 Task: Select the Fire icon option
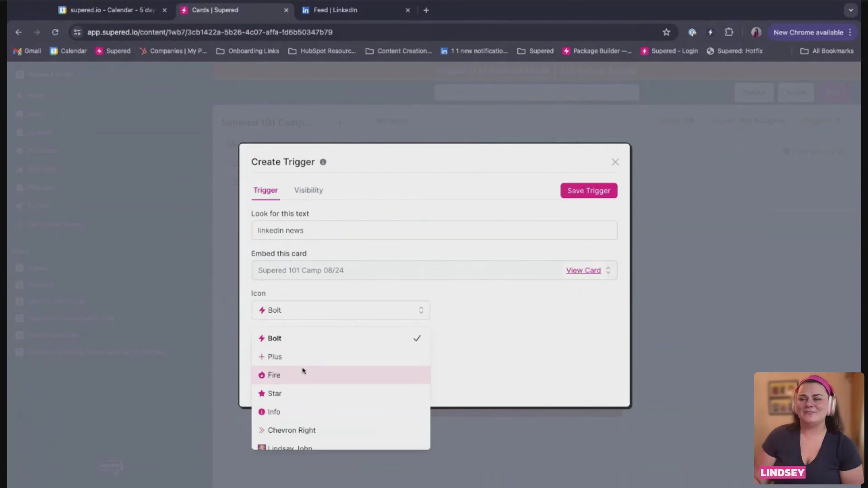(341, 375)
